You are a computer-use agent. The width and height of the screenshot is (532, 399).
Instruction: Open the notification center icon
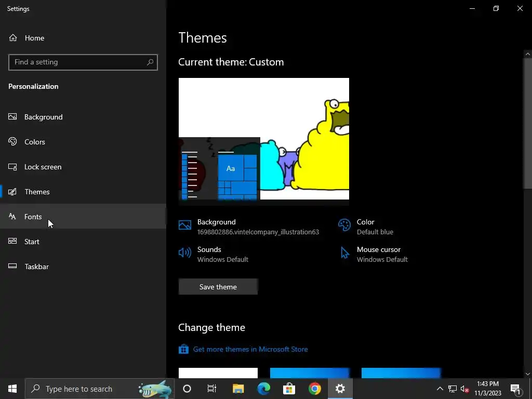click(x=515, y=389)
